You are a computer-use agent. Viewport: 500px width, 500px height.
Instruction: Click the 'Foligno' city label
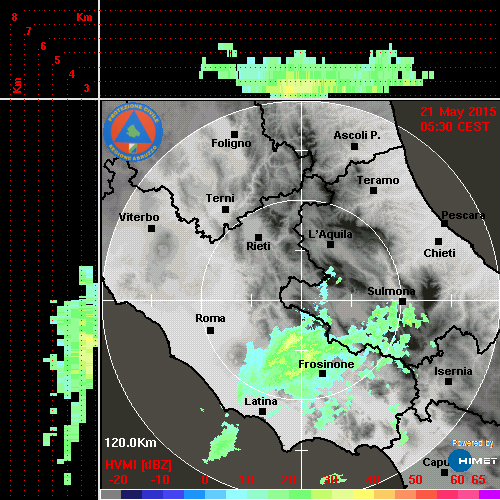231,143
